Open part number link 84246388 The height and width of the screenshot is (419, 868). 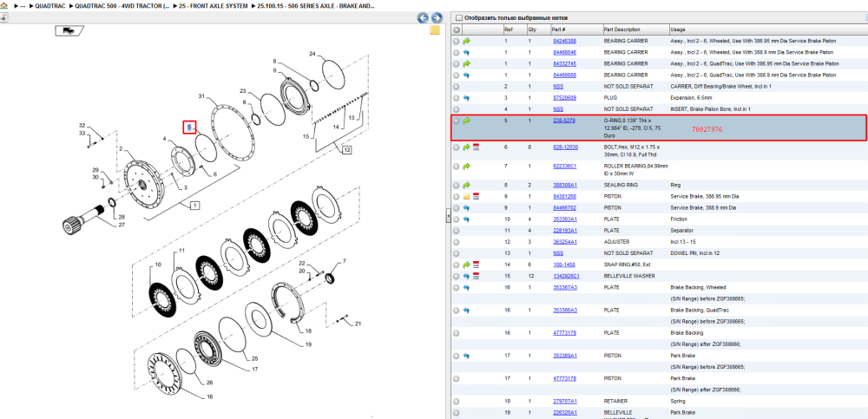pos(564,41)
